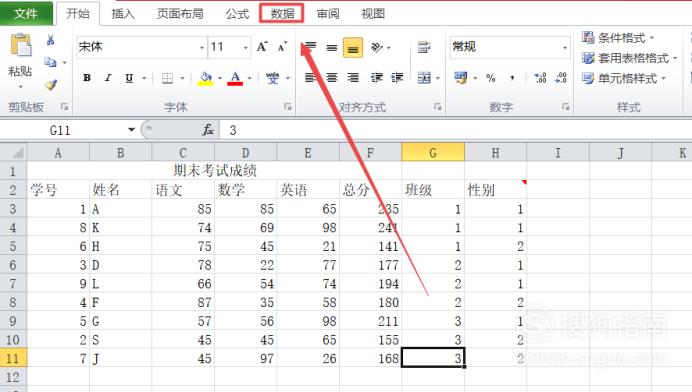Increase cell indent
This screenshot has height=392, width=692.
click(x=397, y=78)
